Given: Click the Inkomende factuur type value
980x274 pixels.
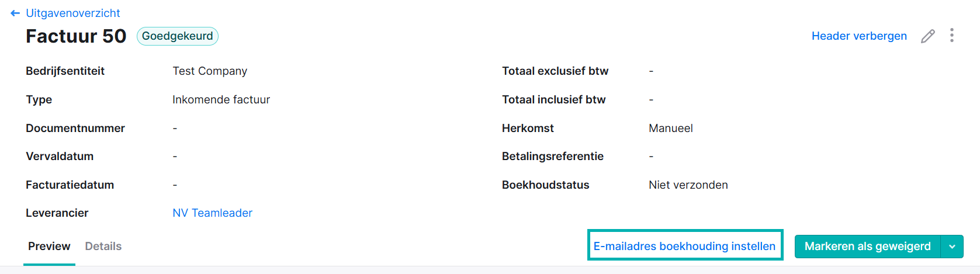Looking at the screenshot, I should coord(221,100).
